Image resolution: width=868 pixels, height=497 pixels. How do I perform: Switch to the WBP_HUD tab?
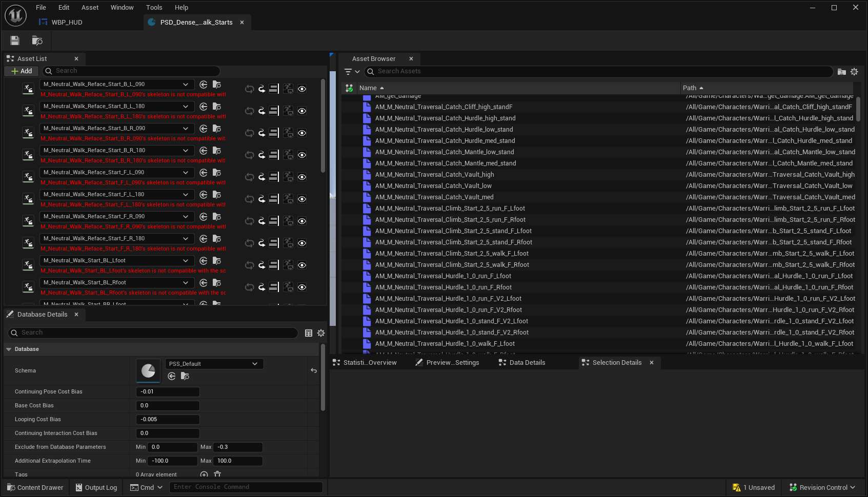pos(67,23)
